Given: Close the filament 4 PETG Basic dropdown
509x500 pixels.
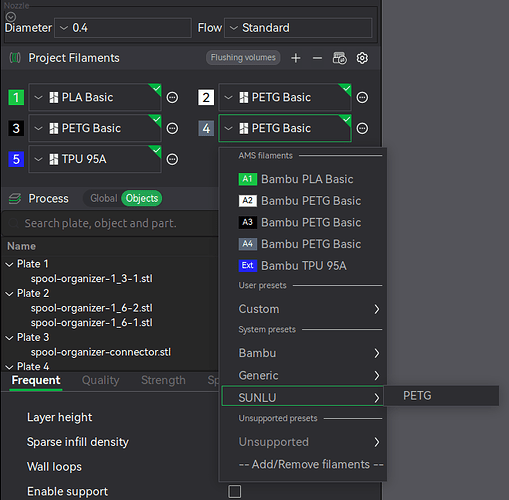Looking at the screenshot, I should coord(285,128).
